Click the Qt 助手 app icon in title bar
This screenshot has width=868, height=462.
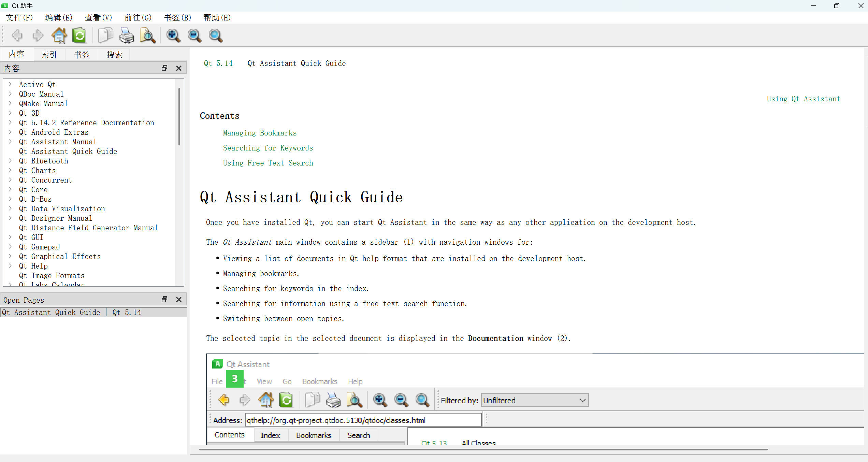pyautogui.click(x=5, y=5)
